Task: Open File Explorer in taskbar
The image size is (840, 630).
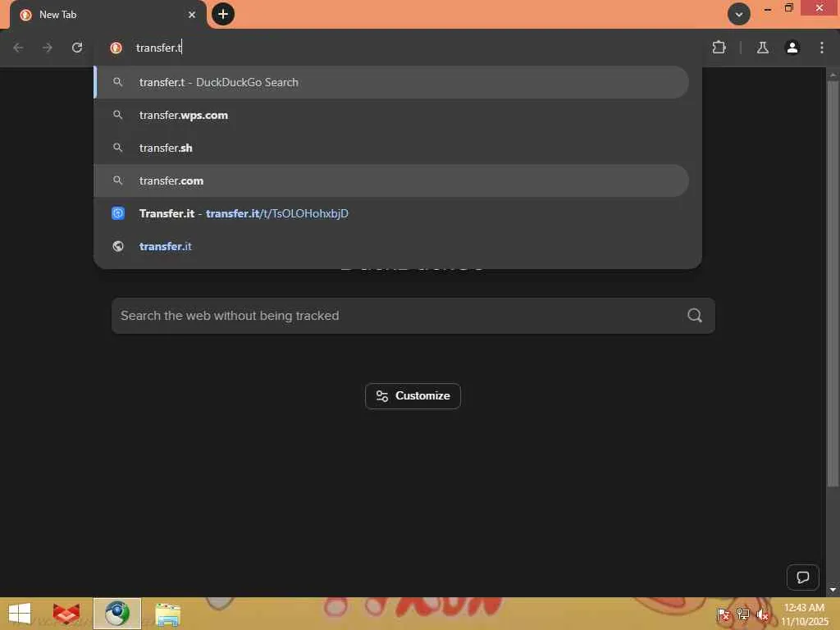Action: [167, 614]
